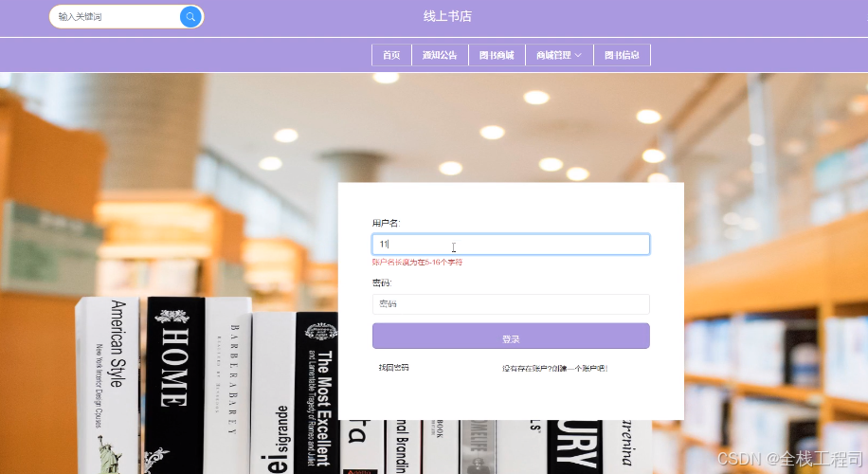The height and width of the screenshot is (474, 868).
Task: Click the 用户名 label text
Action: [386, 223]
